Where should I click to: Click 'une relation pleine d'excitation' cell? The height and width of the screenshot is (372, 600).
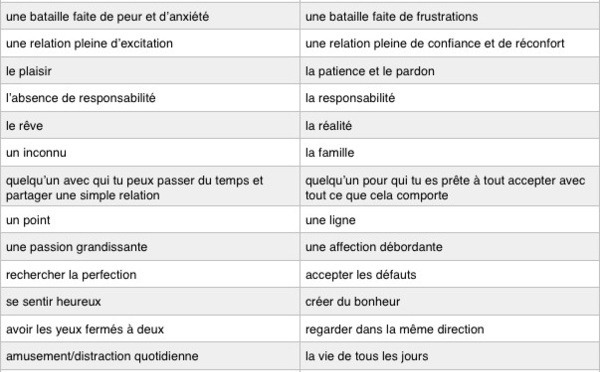[x=150, y=43]
